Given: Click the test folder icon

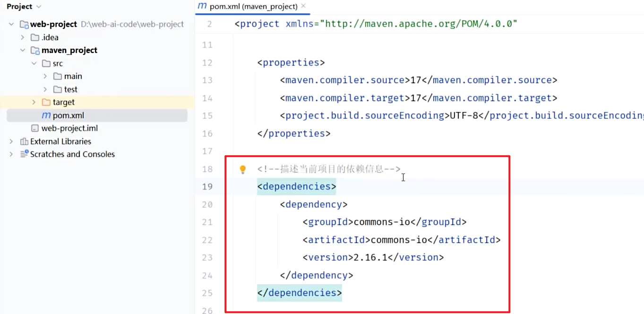Looking at the screenshot, I should pos(58,89).
